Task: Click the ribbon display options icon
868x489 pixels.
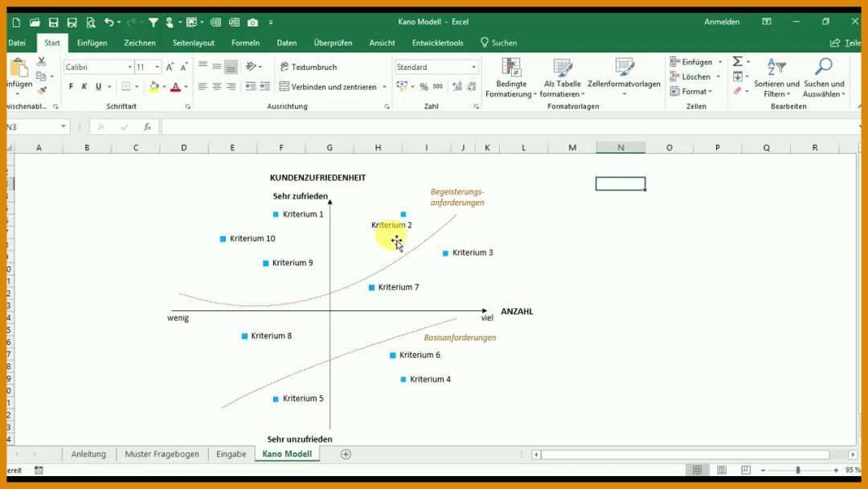Action: click(767, 22)
